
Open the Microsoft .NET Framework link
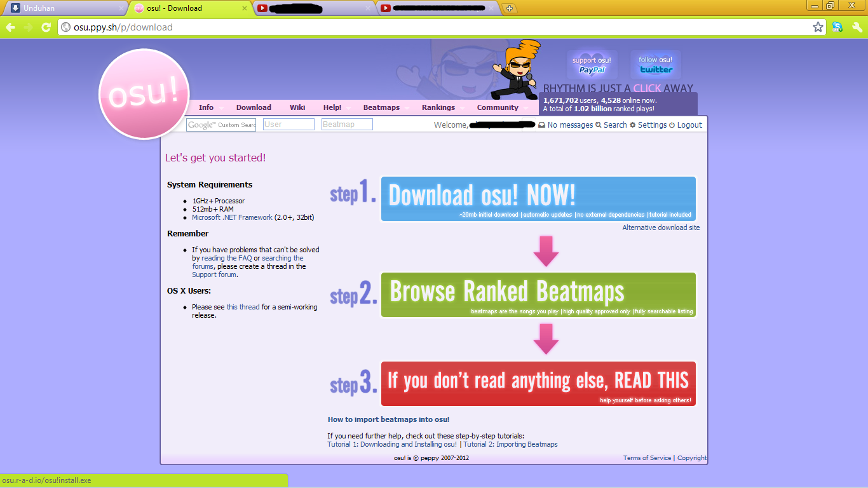[232, 217]
